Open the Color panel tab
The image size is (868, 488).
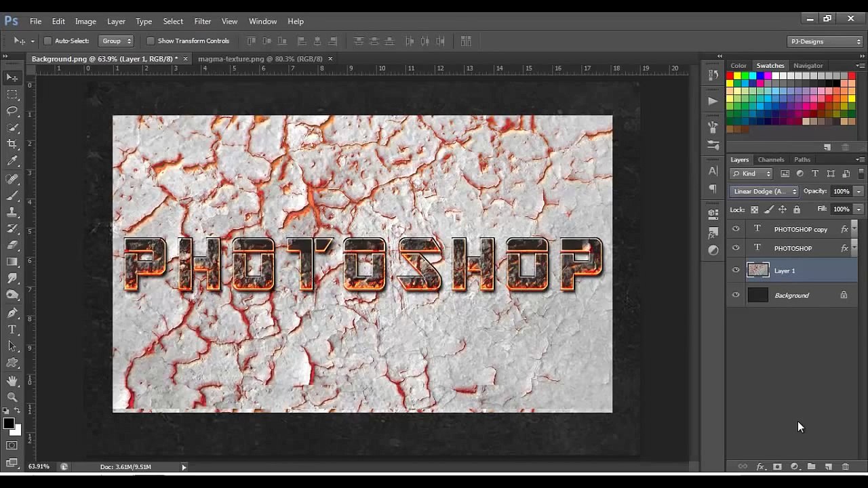(x=738, y=66)
